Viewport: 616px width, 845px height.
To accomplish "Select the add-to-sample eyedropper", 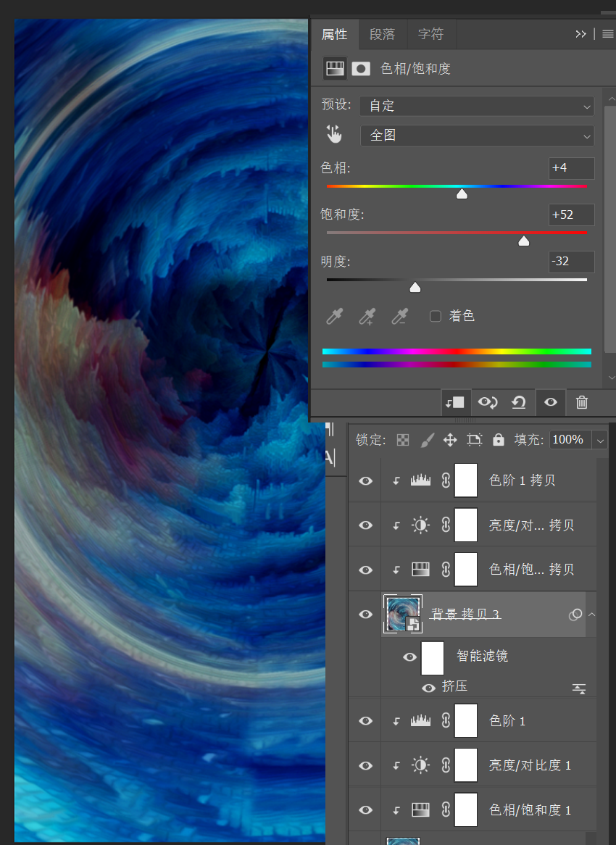I will coord(367,317).
